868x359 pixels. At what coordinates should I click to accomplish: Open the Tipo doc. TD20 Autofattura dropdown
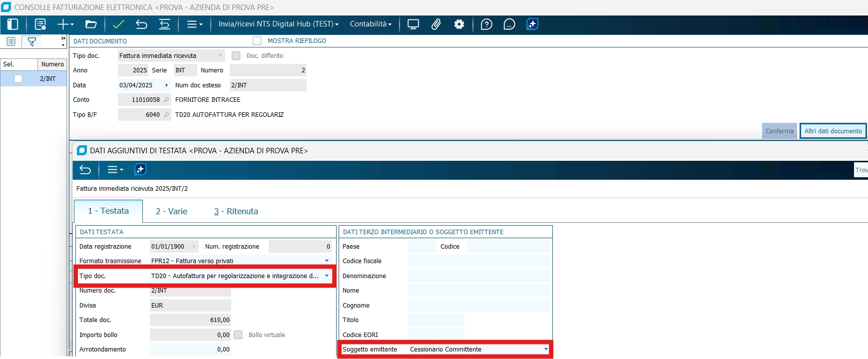click(x=327, y=276)
